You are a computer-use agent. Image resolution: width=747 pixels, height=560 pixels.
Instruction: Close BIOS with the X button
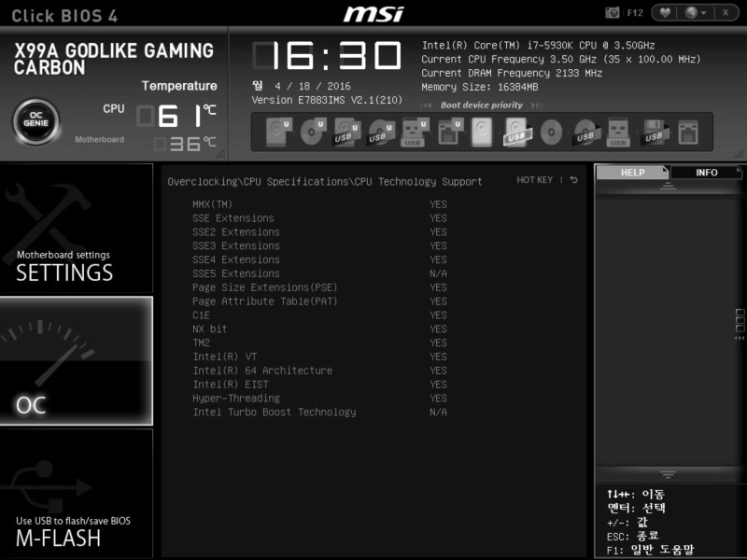(726, 12)
